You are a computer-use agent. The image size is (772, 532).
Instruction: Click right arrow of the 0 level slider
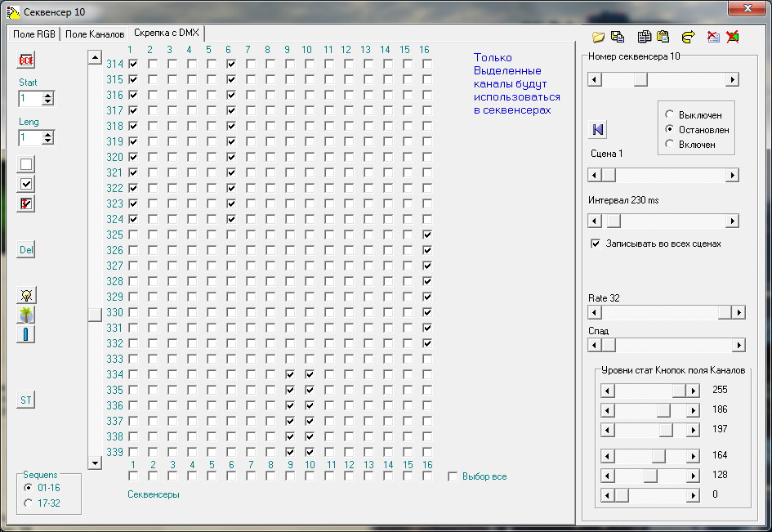(694, 495)
